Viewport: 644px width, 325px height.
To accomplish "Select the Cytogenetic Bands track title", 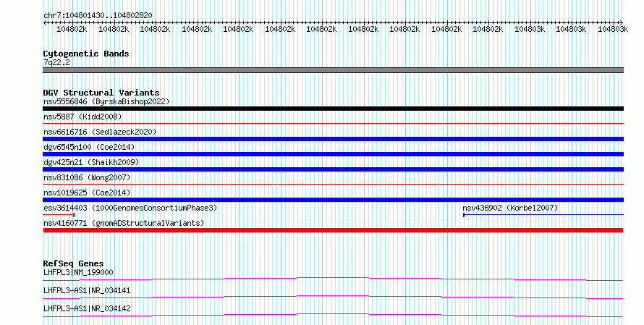I will tap(86, 54).
